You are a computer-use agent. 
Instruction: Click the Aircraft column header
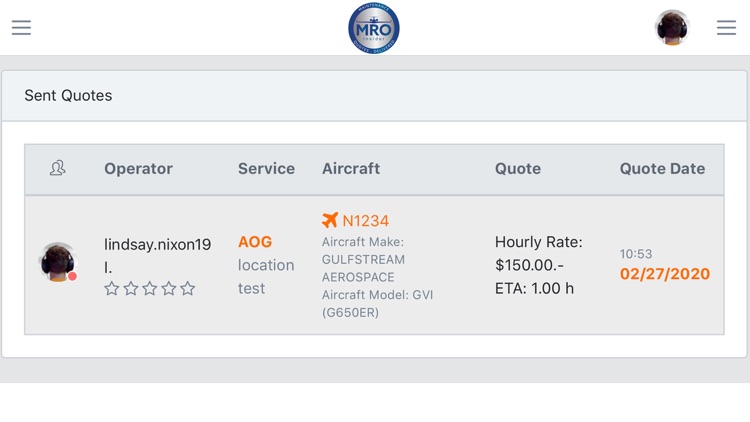(351, 168)
